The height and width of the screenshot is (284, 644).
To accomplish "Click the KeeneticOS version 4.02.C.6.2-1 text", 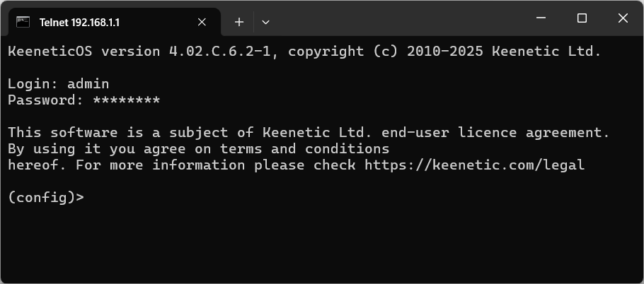I will click(x=142, y=52).
